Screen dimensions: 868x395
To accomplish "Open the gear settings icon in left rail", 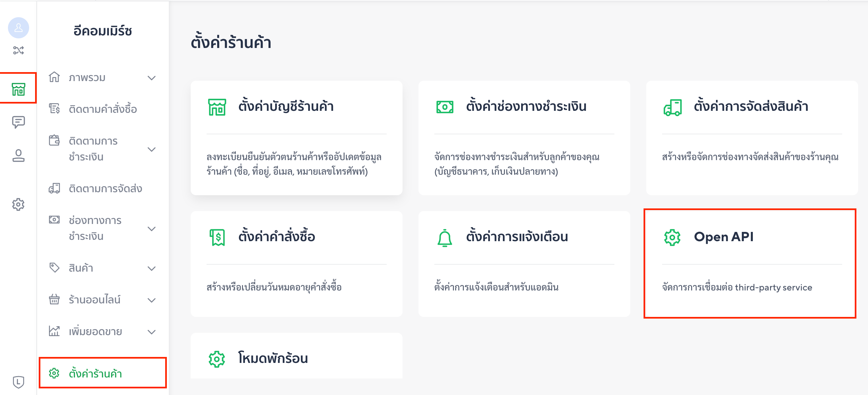I will [x=19, y=204].
